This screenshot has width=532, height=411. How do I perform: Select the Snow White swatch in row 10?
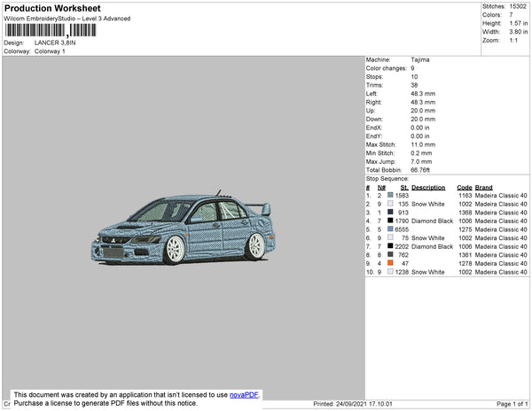coord(390,272)
